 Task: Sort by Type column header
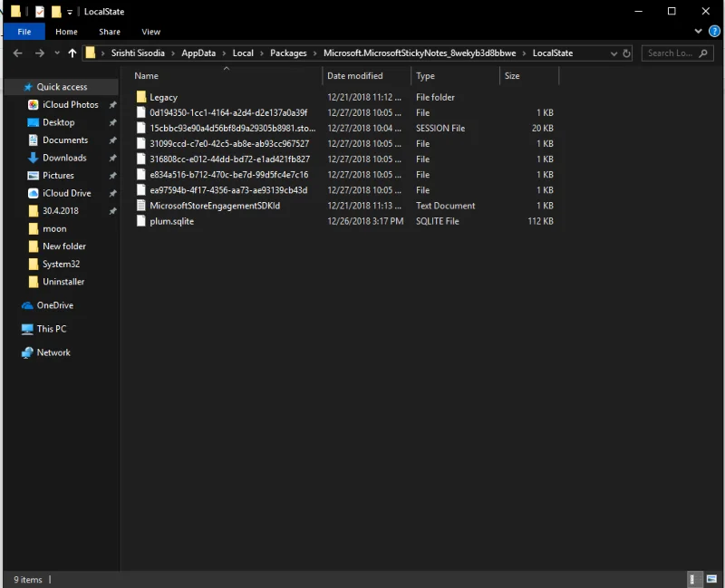425,76
